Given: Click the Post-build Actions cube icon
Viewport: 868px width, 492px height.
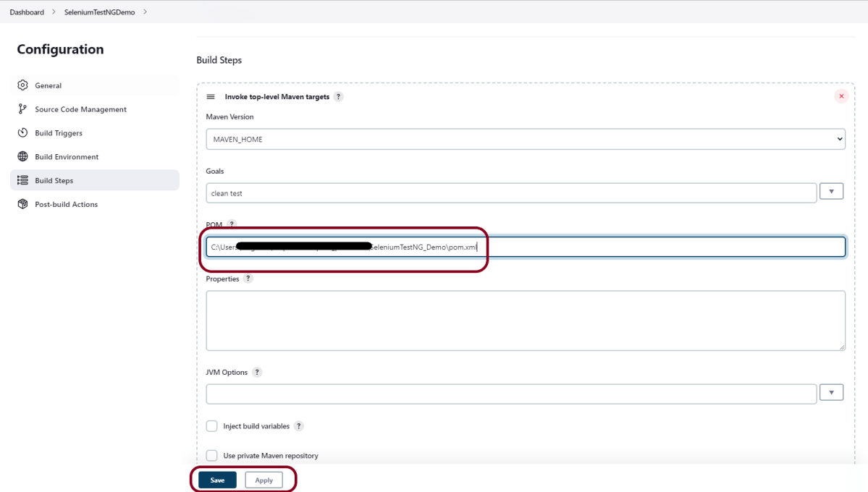Looking at the screenshot, I should (x=22, y=205).
